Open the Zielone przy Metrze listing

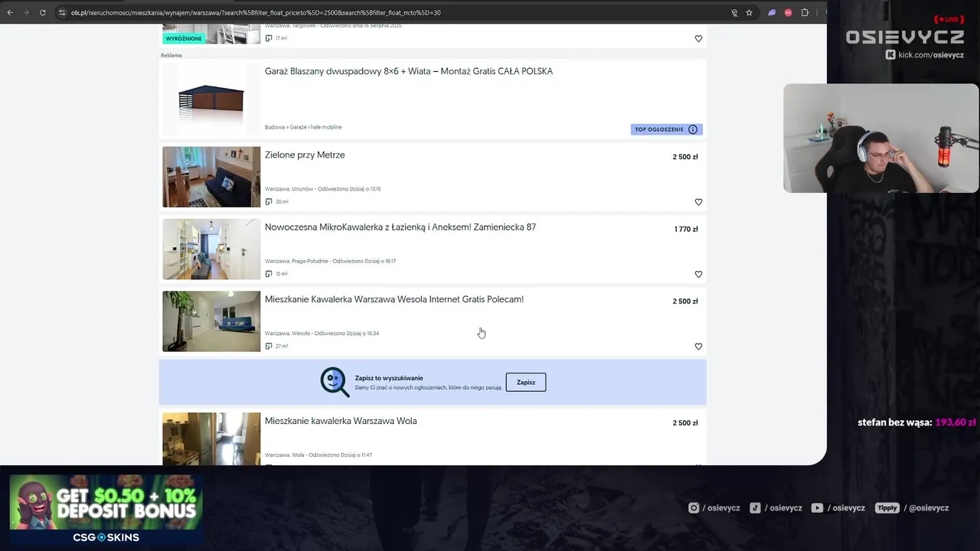[305, 155]
